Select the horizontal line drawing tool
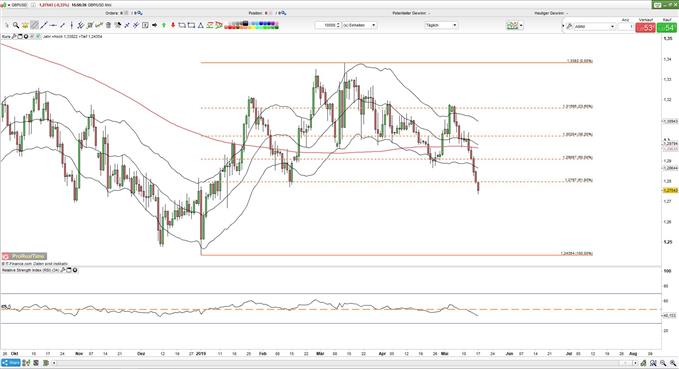This screenshot has height=369, width=679. click(x=53, y=26)
